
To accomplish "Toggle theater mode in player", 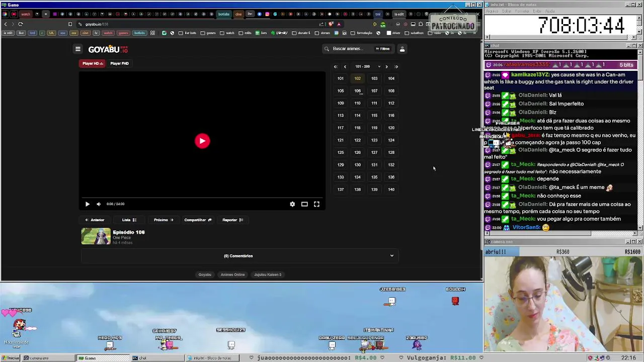I will pos(304,204).
